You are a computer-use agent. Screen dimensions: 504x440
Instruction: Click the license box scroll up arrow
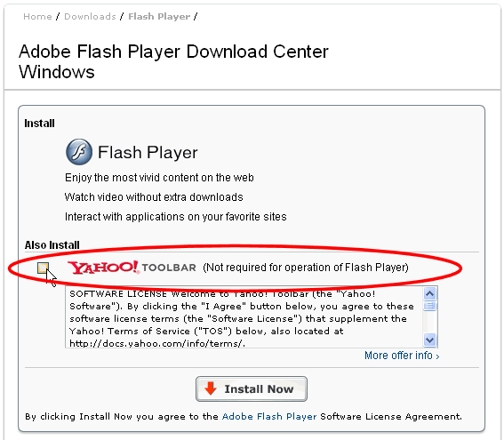(x=429, y=293)
